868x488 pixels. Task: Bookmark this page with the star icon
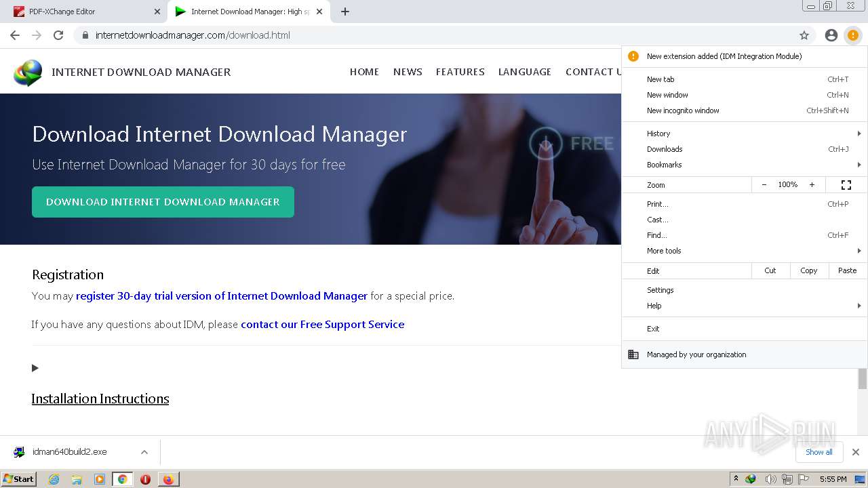coord(804,35)
